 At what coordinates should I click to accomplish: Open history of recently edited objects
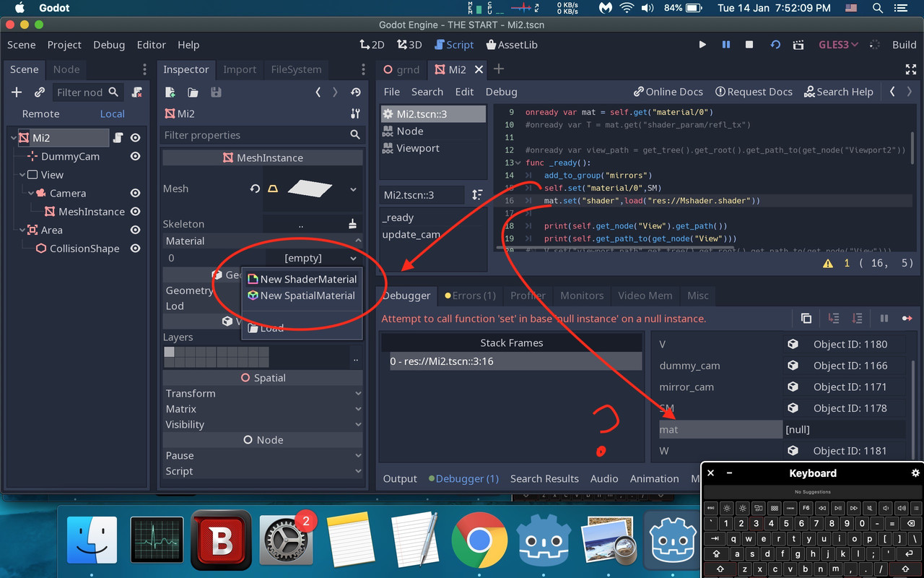(354, 92)
